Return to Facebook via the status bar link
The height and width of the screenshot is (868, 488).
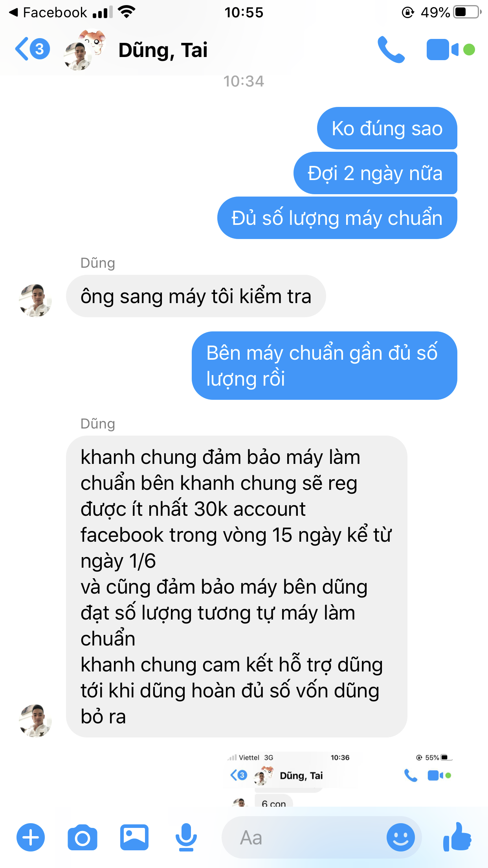coord(48,13)
